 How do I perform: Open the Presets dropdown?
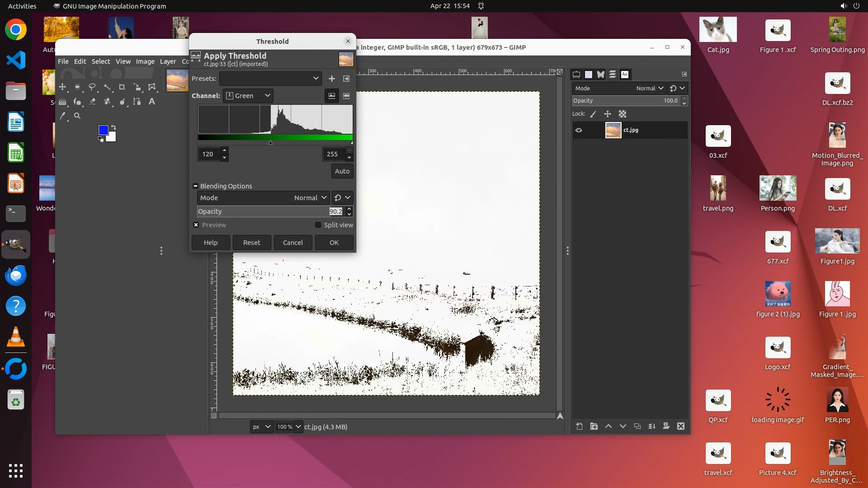tap(270, 79)
